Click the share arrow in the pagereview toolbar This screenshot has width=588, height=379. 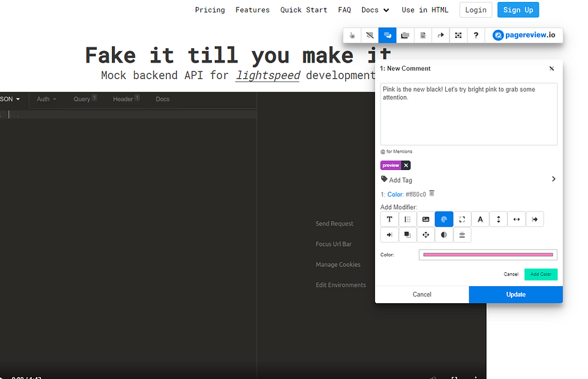[x=440, y=35]
